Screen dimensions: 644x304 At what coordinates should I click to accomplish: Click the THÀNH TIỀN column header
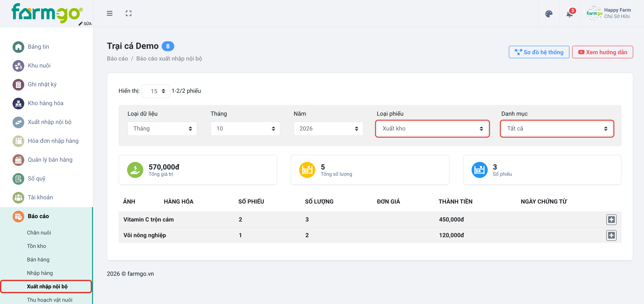tap(455, 202)
